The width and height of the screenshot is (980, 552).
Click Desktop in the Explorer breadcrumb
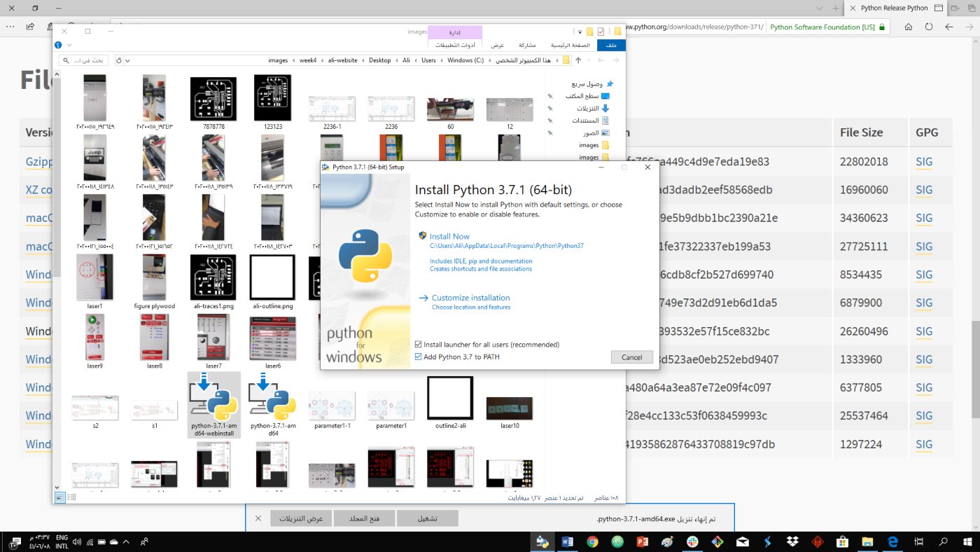point(380,60)
